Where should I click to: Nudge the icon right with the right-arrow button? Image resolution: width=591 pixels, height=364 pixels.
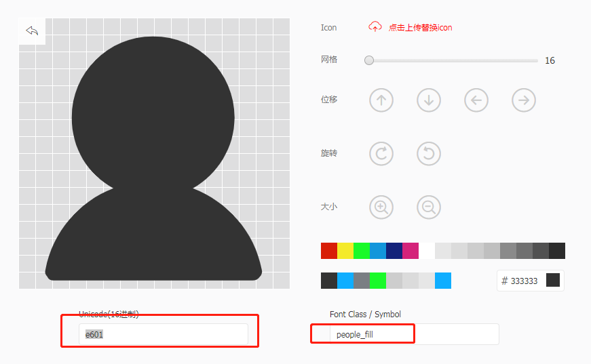point(524,100)
